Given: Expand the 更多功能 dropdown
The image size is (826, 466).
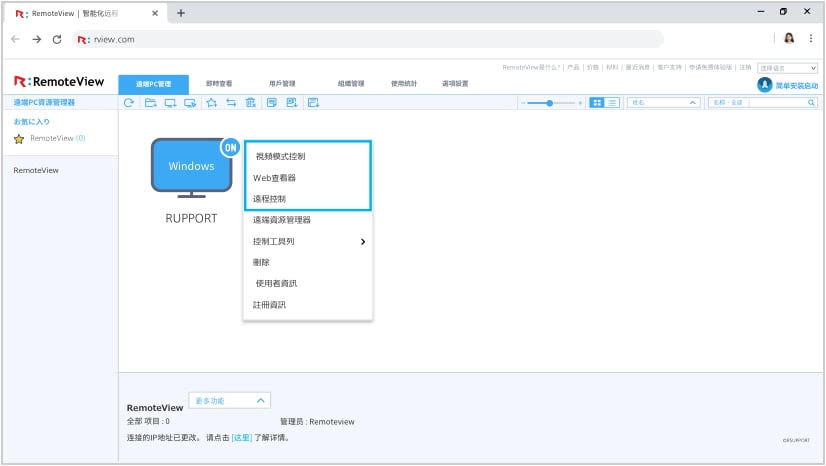Looking at the screenshot, I should 230,401.
